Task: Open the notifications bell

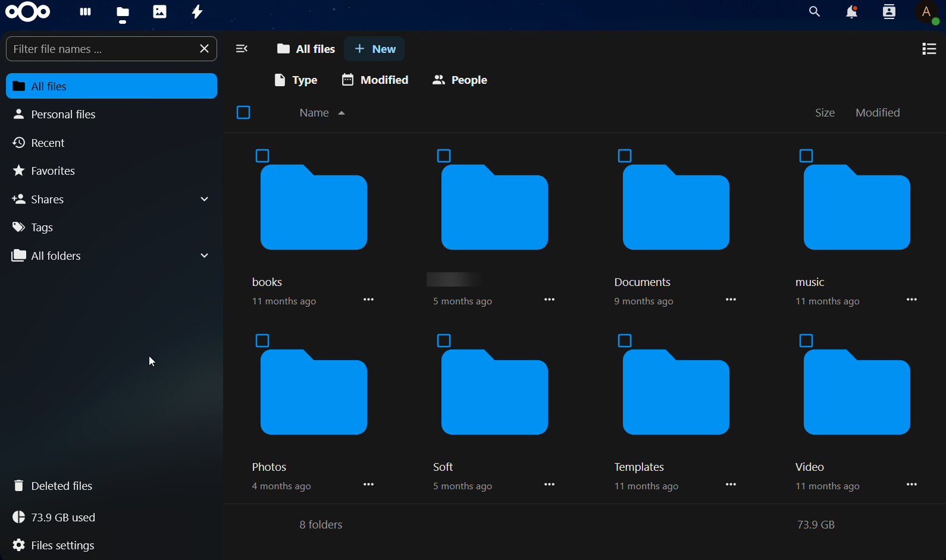Action: pyautogui.click(x=852, y=12)
